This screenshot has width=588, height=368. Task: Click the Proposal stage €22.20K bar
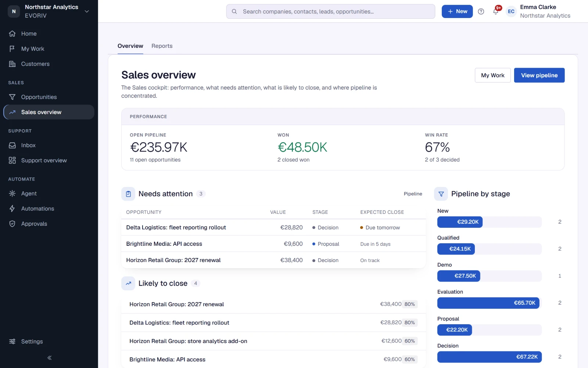pyautogui.click(x=455, y=330)
